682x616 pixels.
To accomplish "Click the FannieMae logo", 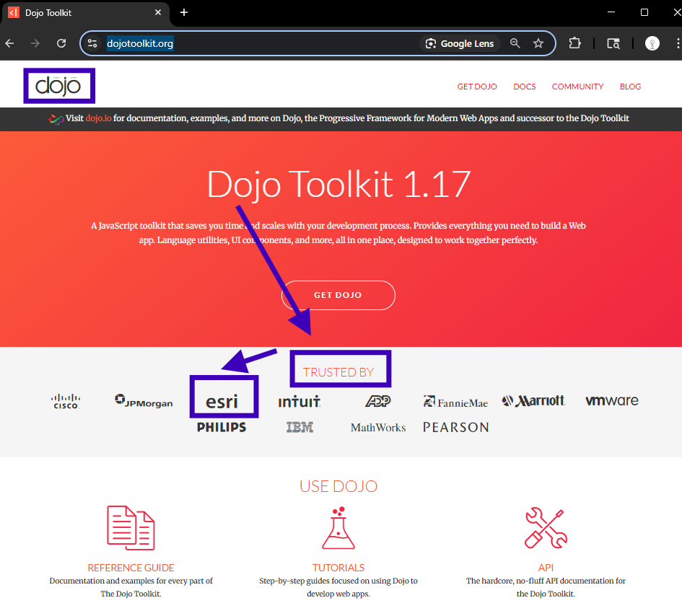I will click(x=455, y=402).
